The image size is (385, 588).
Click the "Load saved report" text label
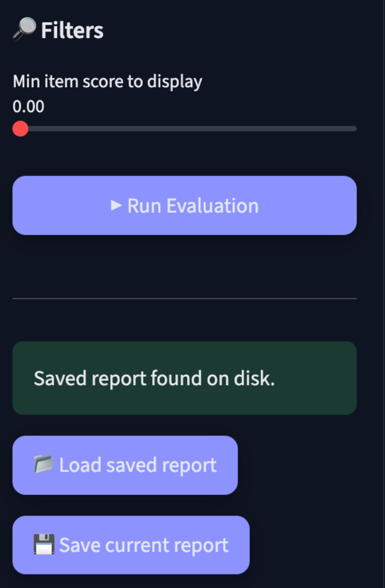coord(137,465)
